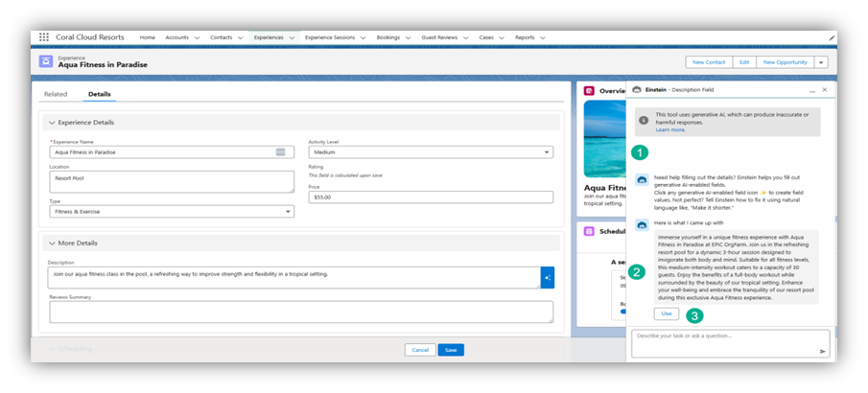The image size is (868, 393).
Task: Click Einstein avatar beside 'Need help filling' message
Action: pyautogui.click(x=643, y=179)
